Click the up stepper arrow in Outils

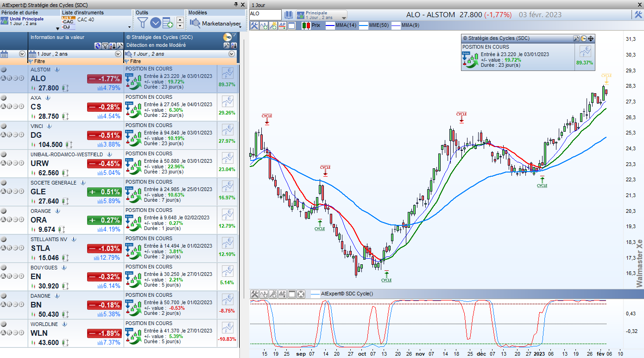[180, 19]
